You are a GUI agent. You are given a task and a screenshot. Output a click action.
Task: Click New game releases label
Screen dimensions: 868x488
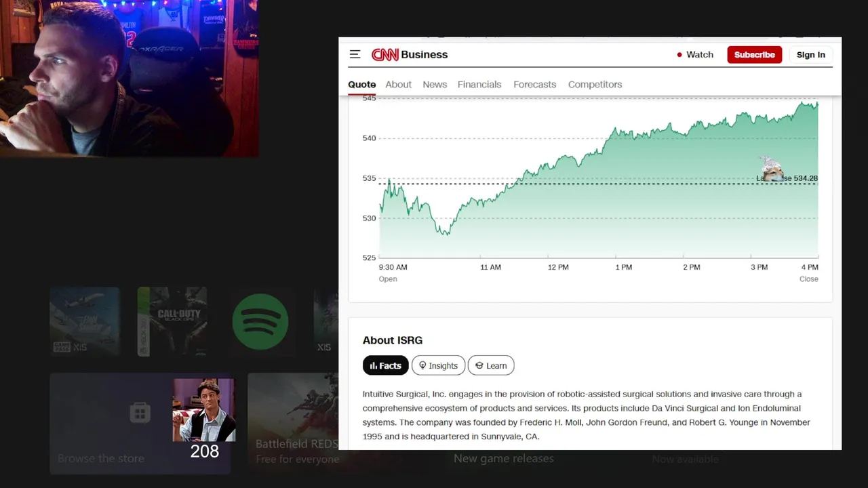[503, 458]
